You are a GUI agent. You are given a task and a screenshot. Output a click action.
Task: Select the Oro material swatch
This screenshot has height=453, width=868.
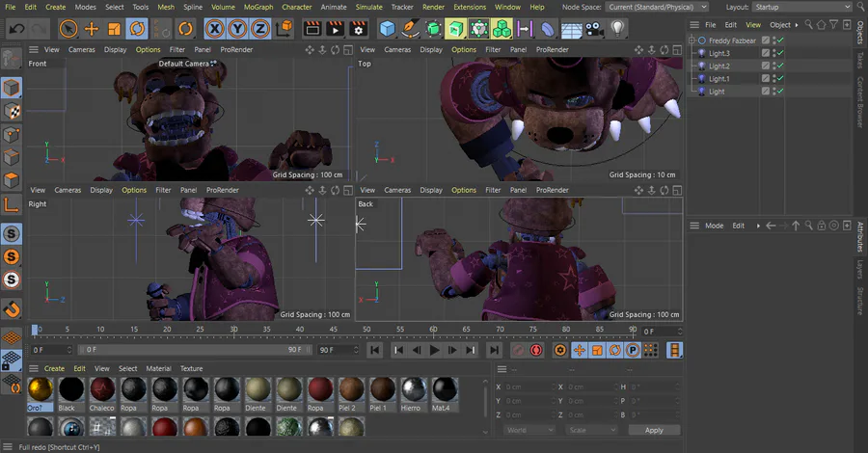click(41, 393)
